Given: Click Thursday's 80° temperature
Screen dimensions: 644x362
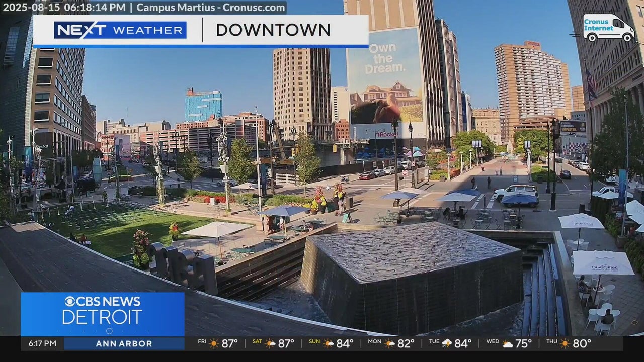Looking at the screenshot, I should (x=582, y=344).
